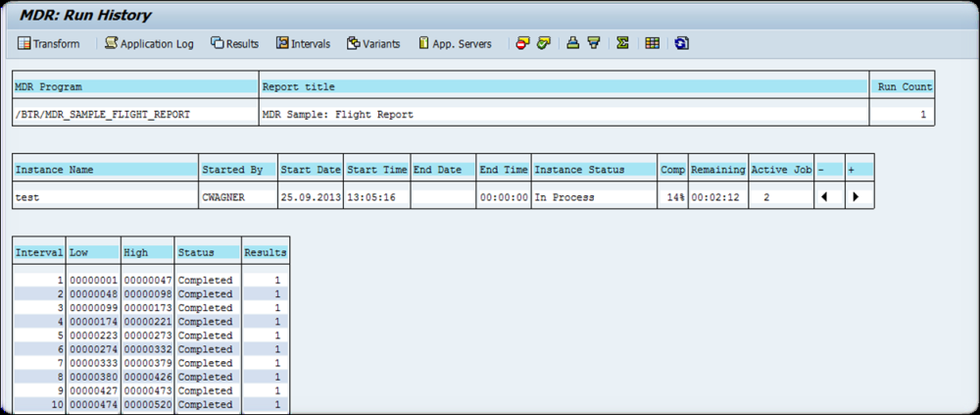This screenshot has width=980, height=415.
Task: Click the green checkmark release icon
Action: (544, 43)
